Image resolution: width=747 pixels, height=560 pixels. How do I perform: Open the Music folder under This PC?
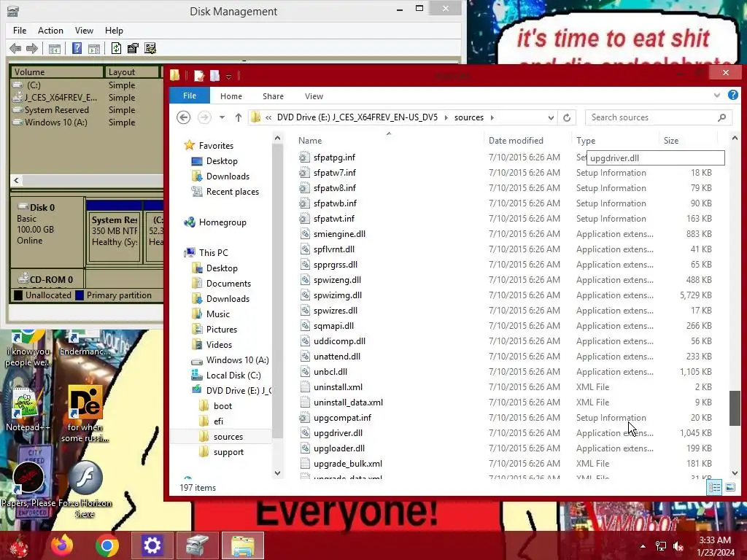click(217, 314)
